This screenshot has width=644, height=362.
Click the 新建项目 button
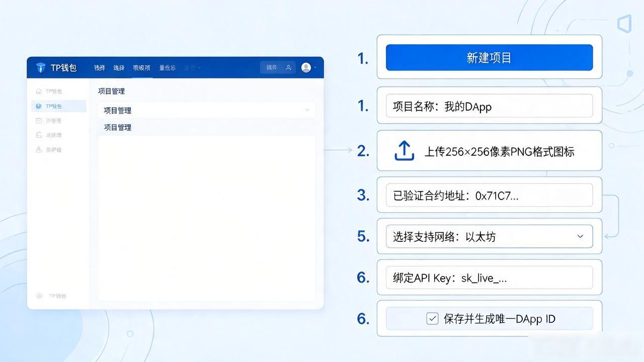[x=489, y=57]
